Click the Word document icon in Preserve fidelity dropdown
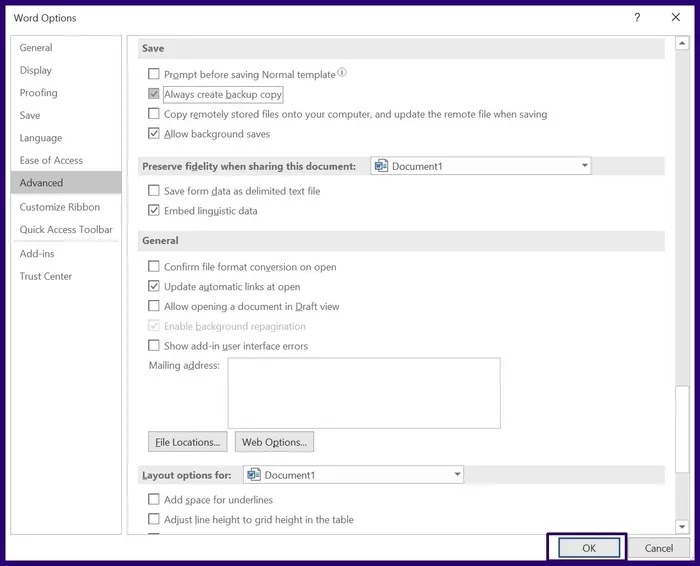Image resolution: width=700 pixels, height=566 pixels. pyautogui.click(x=381, y=166)
